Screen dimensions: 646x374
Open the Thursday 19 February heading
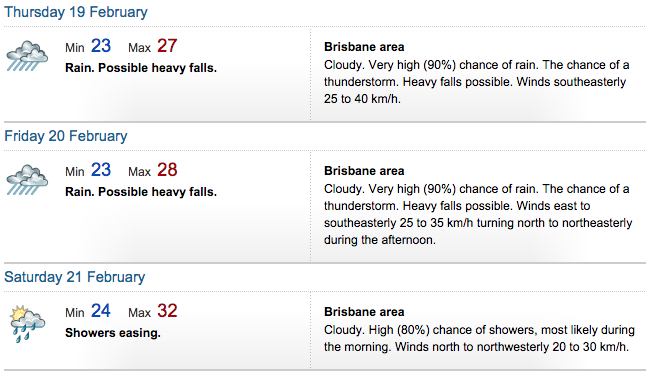pyautogui.click(x=76, y=12)
